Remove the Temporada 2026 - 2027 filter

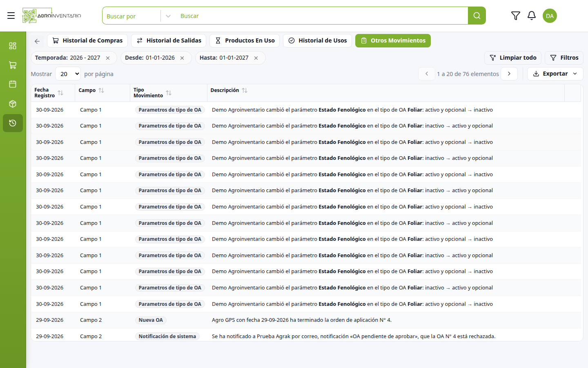pyautogui.click(x=108, y=58)
